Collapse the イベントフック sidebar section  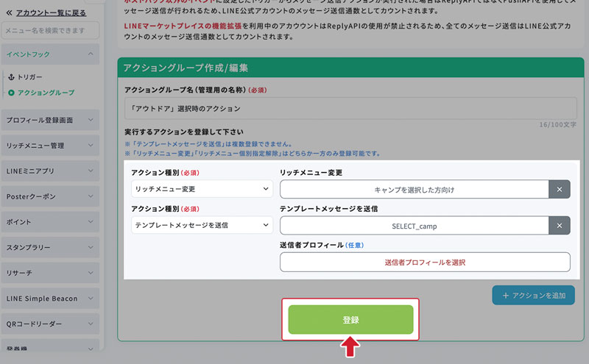[50, 54]
